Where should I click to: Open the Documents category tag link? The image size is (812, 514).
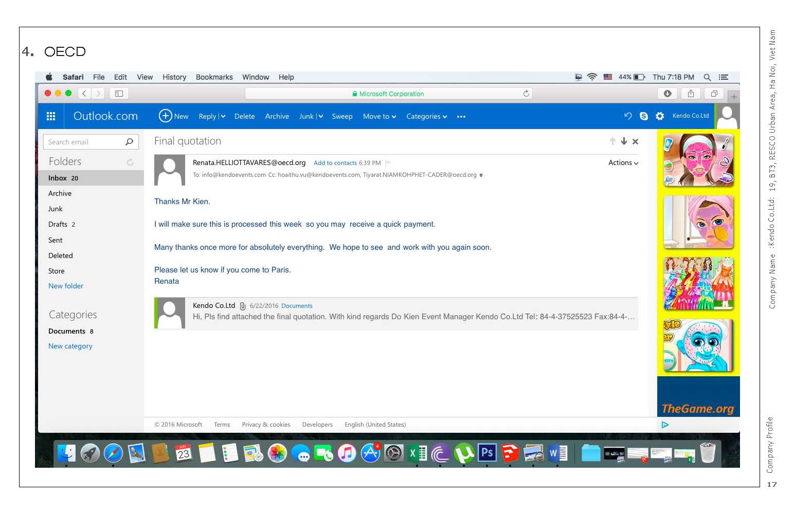pyautogui.click(x=297, y=306)
